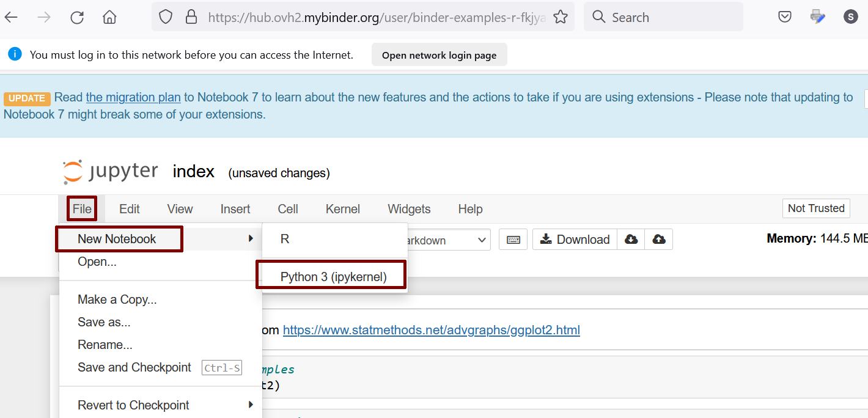
Task: Bookmark this page with the star
Action: coord(561,17)
